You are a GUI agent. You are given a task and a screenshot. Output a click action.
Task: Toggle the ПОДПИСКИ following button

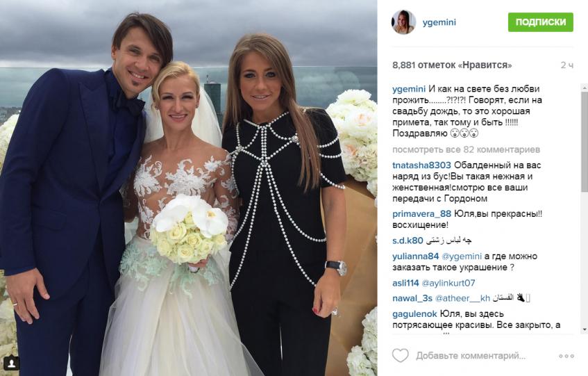[x=540, y=22]
